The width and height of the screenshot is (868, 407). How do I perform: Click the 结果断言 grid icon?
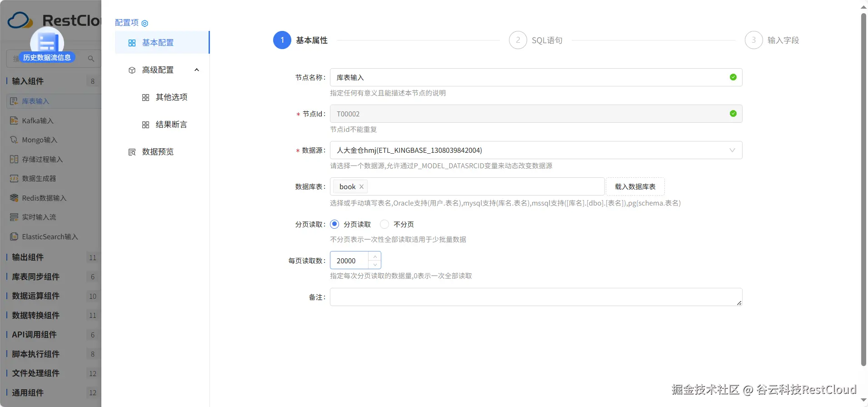145,125
